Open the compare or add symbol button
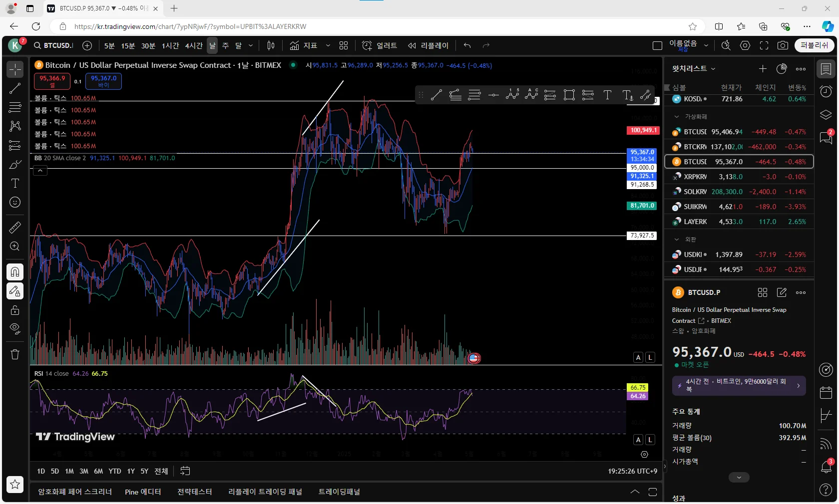The image size is (839, 504). tap(87, 45)
